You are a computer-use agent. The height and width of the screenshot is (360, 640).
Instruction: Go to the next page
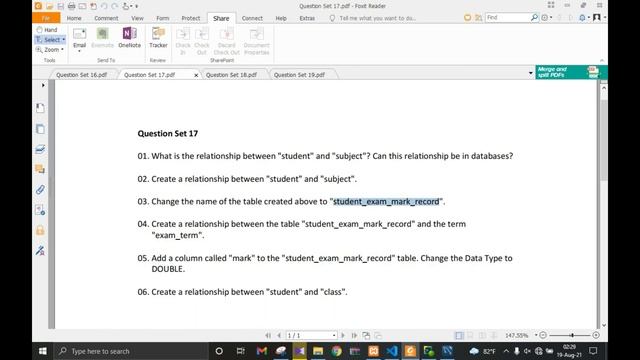coord(343,335)
